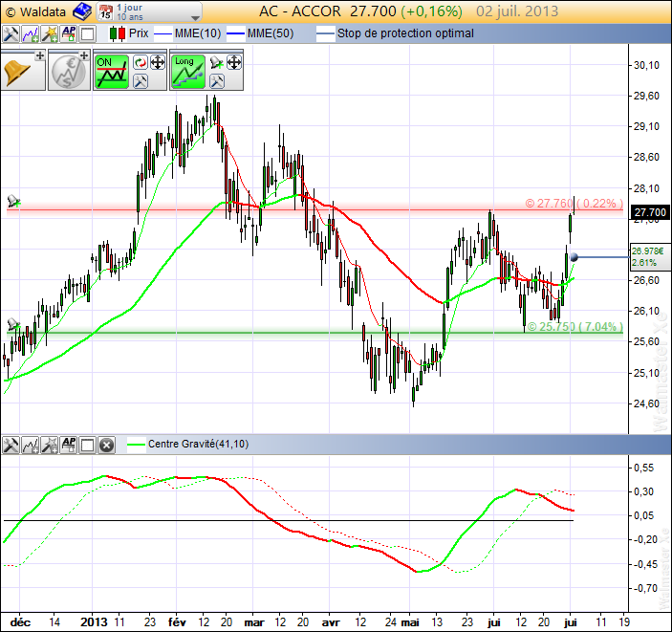Screen dimensions: 672x632
Task: Move the bell alert widget handle
Action: click(x=39, y=55)
